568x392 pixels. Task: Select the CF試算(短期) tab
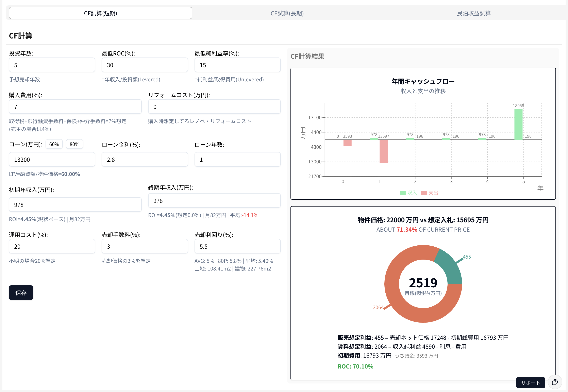(x=100, y=13)
